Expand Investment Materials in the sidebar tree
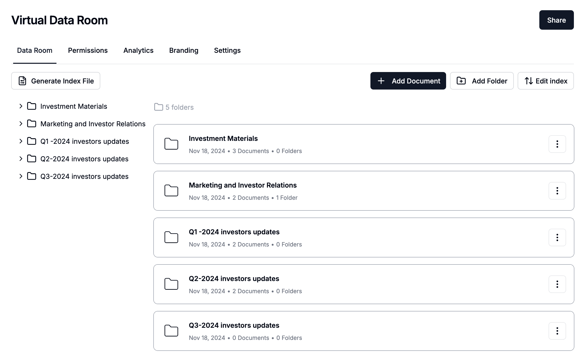588x364 pixels. point(21,106)
